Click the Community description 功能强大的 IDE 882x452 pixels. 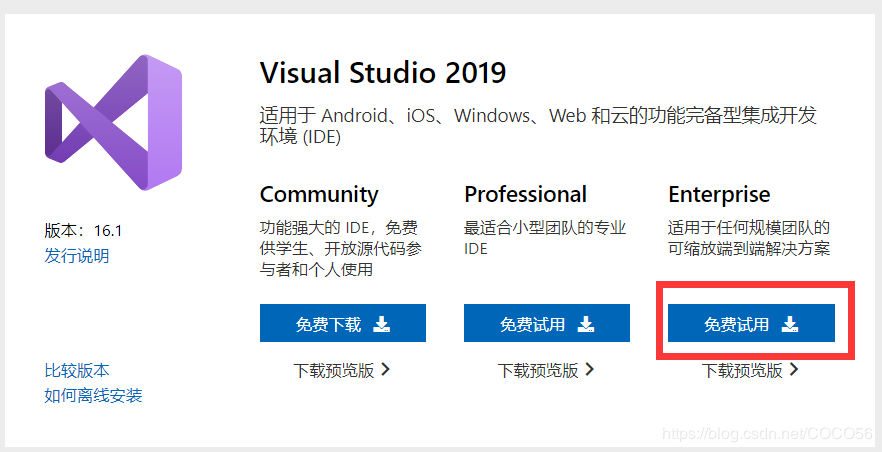340,248
